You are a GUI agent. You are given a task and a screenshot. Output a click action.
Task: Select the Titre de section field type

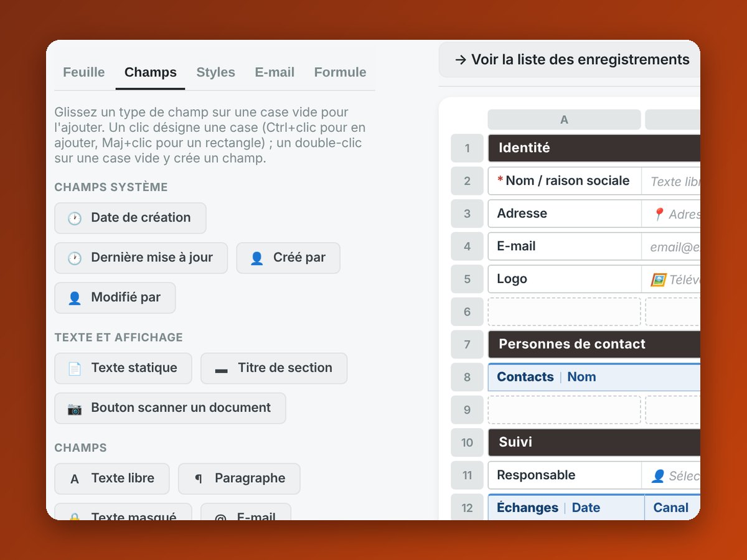(x=274, y=368)
